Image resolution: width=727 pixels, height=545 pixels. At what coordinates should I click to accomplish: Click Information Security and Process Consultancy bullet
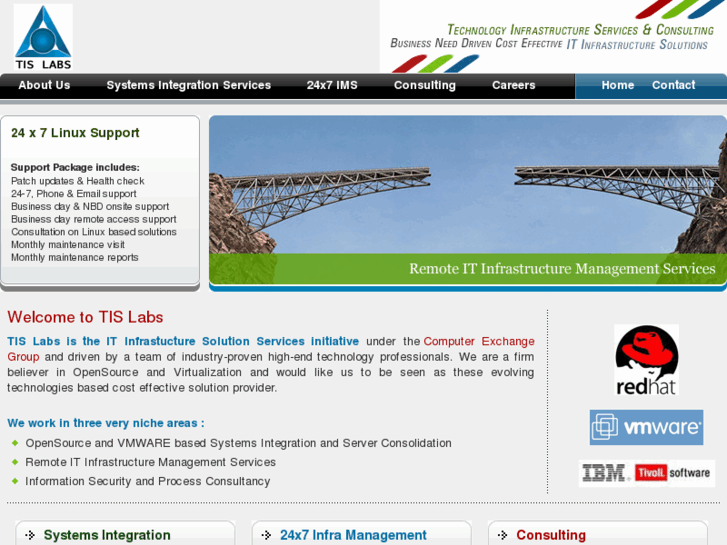point(147,481)
